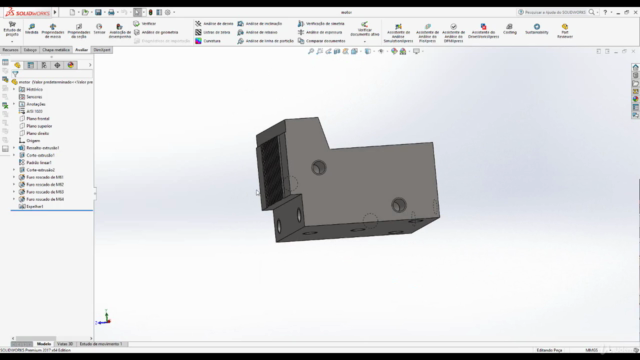This screenshot has height=360, width=640.
Task: Toggle the Curvatura display
Action: click(x=208, y=41)
